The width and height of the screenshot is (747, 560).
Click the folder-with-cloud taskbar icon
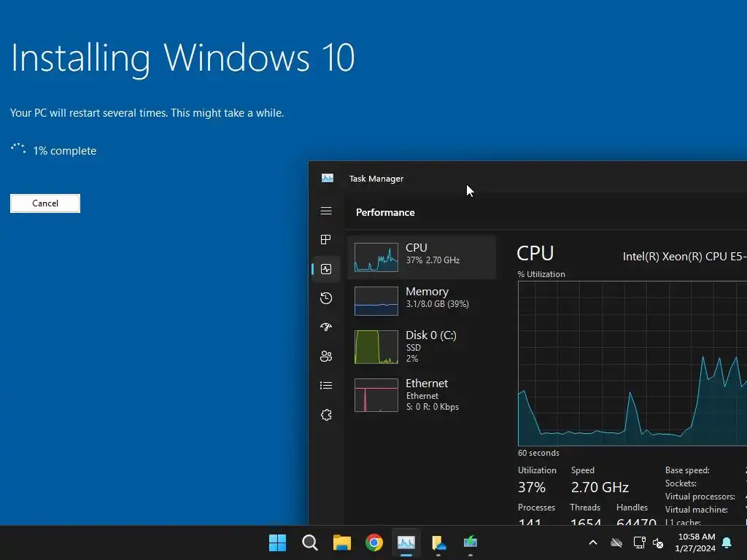click(x=438, y=542)
